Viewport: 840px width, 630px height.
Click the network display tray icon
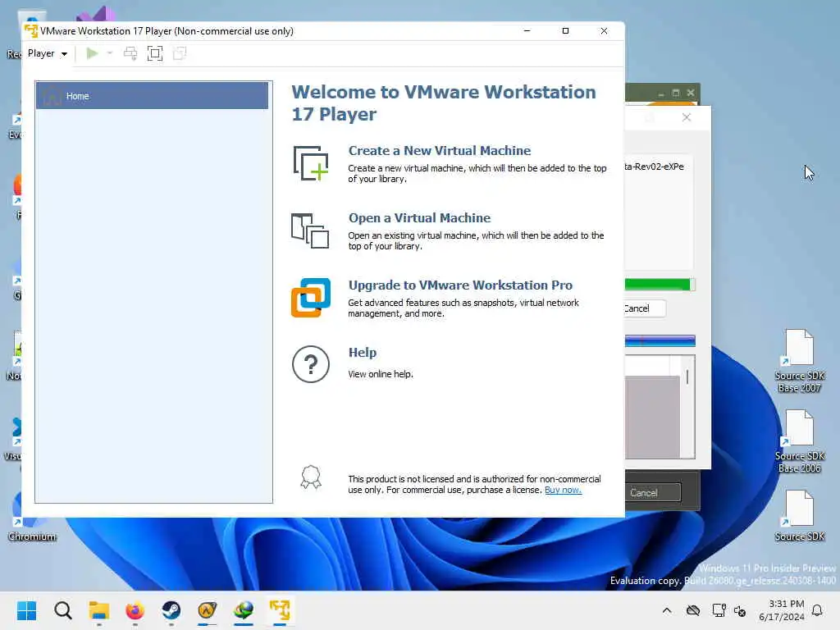coord(719,610)
